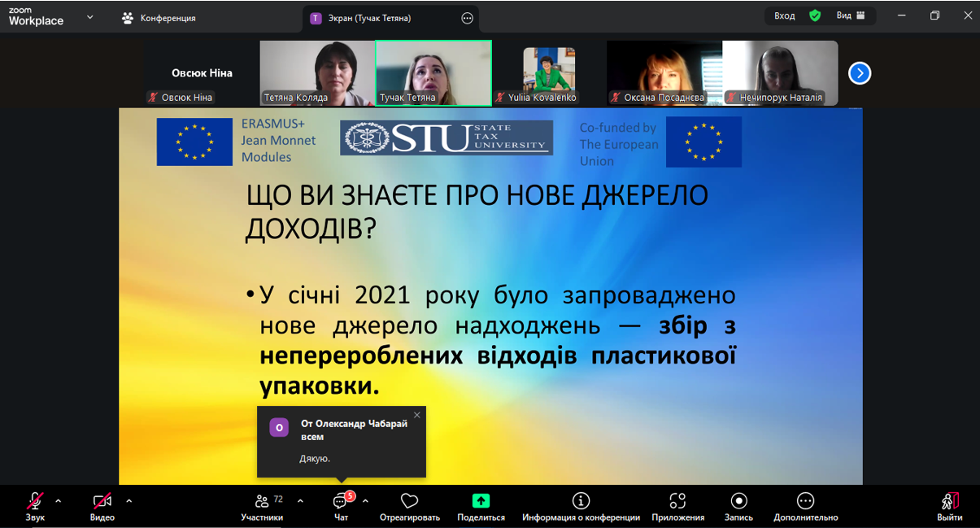Open the Дополнительно more options icon

pyautogui.click(x=805, y=501)
